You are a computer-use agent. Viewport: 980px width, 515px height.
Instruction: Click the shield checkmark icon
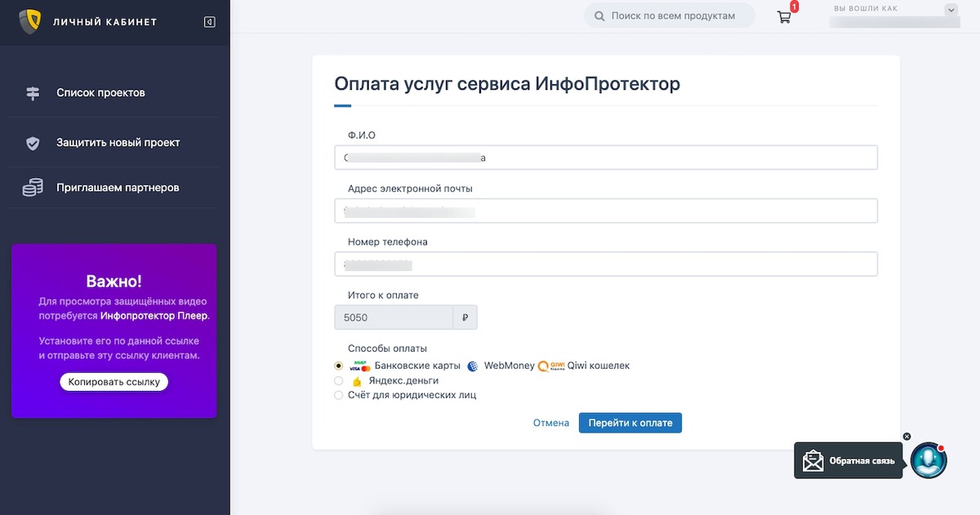pos(33,143)
